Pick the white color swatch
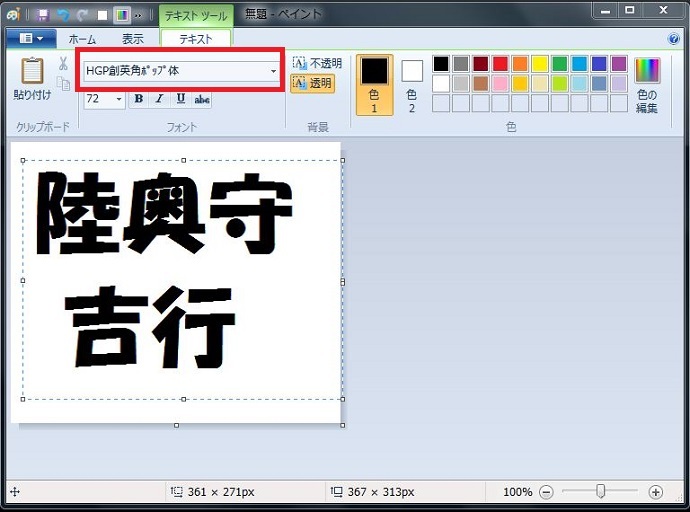690x512 pixels. point(441,84)
